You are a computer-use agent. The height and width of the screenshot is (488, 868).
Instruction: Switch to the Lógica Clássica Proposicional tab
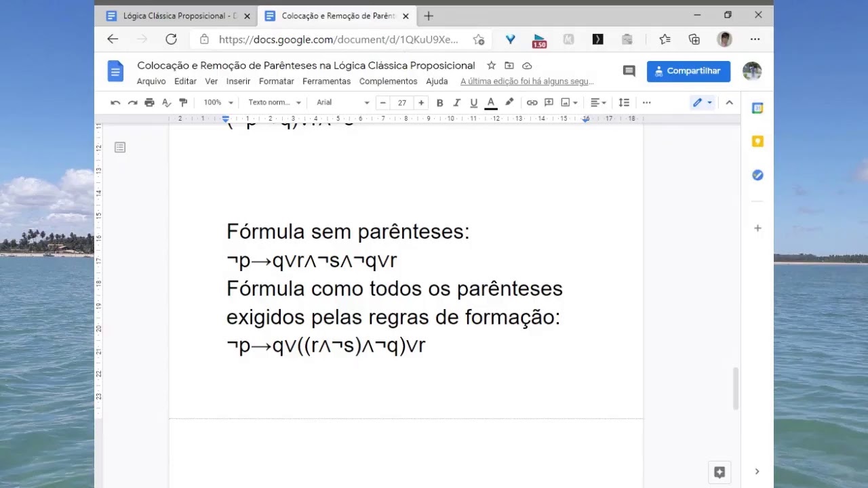pos(178,16)
